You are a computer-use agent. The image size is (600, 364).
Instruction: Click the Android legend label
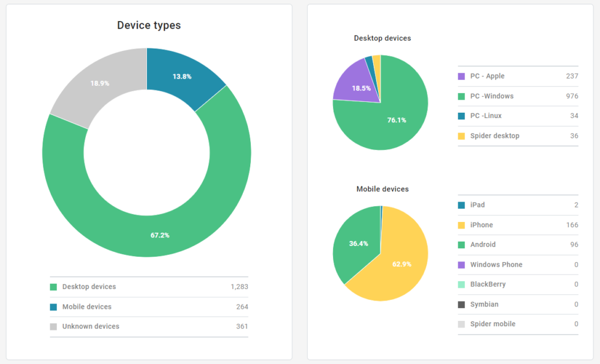pos(483,245)
